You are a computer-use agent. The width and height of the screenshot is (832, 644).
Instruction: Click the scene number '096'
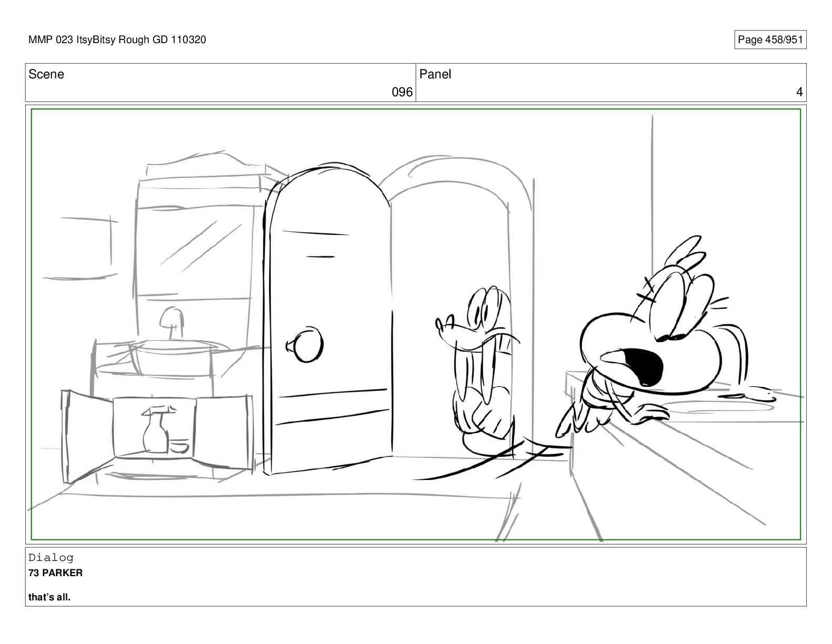click(402, 93)
